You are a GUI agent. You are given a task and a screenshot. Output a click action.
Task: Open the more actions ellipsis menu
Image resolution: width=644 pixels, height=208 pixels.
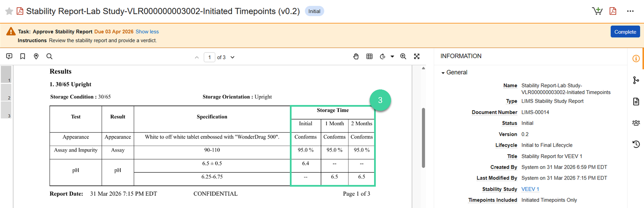630,11
